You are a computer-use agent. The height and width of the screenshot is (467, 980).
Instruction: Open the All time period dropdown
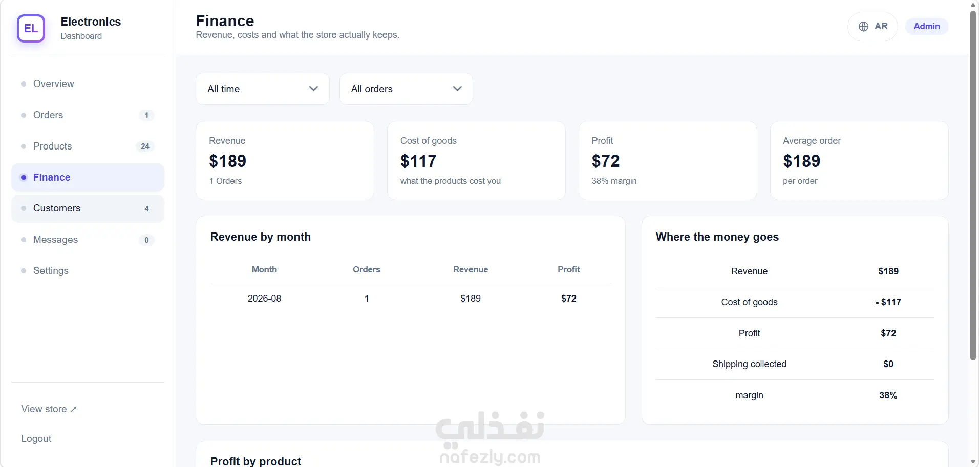[263, 89]
